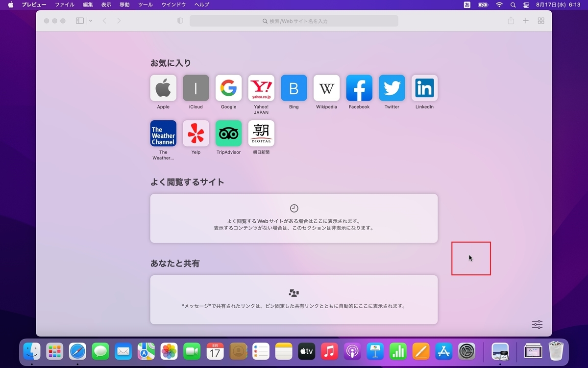The width and height of the screenshot is (588, 368).
Task: Open the TripAdvisor favorite
Action: tap(228, 133)
